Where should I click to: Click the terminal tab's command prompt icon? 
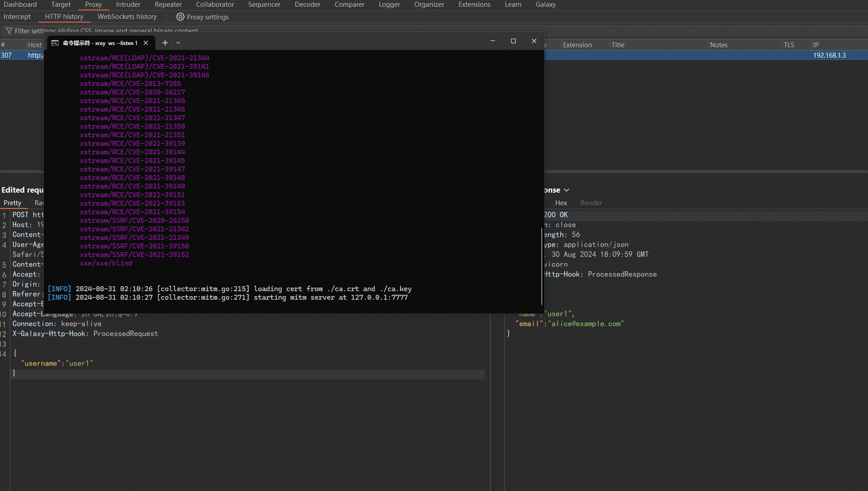point(55,43)
